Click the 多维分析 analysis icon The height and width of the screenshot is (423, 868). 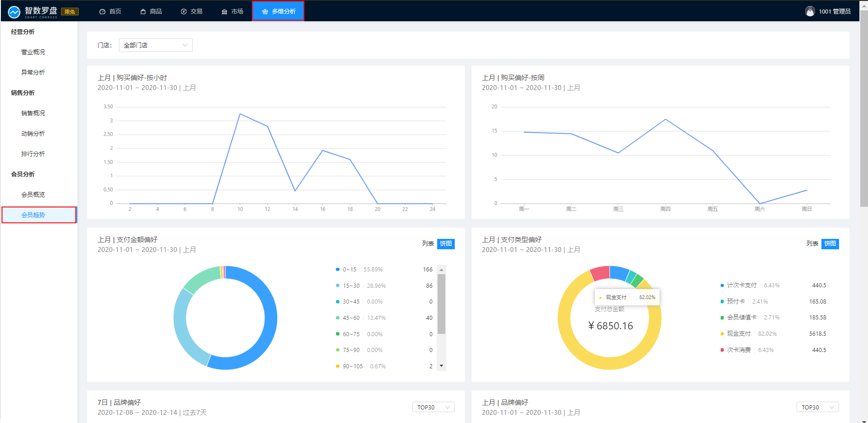pos(265,12)
